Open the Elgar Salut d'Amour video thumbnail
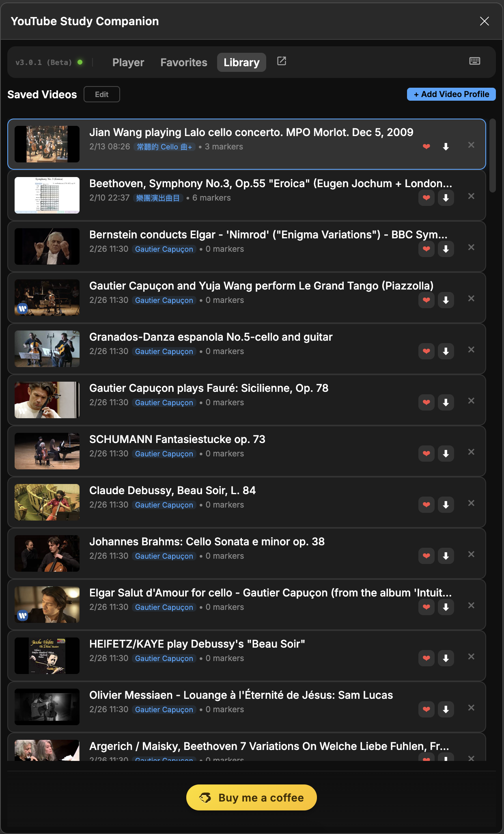This screenshot has height=834, width=504. coord(47,605)
